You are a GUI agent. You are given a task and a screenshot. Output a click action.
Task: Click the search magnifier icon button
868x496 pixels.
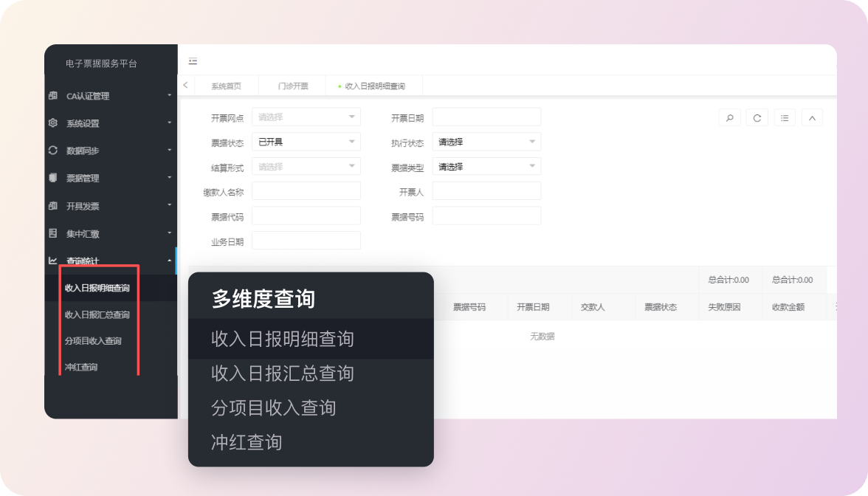click(x=729, y=118)
